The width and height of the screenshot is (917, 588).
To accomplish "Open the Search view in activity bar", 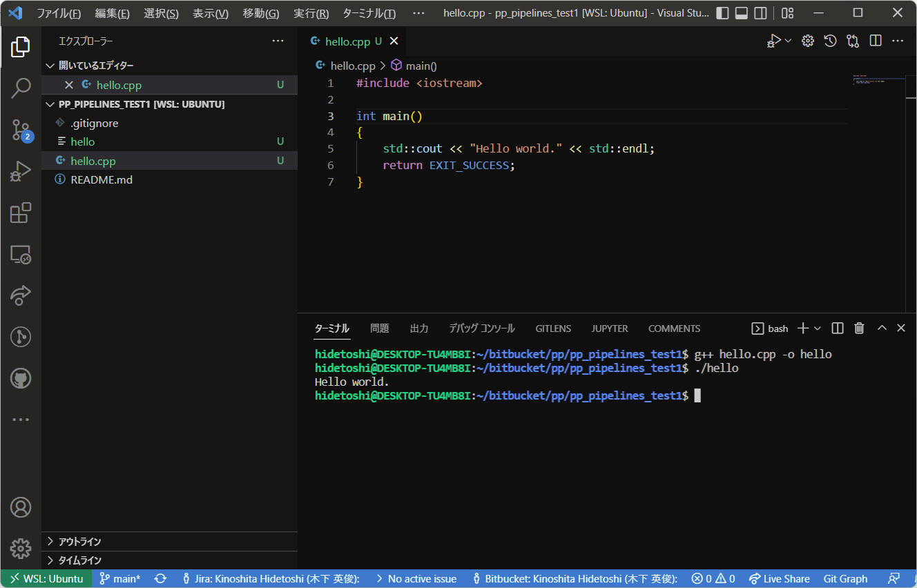I will 21,88.
